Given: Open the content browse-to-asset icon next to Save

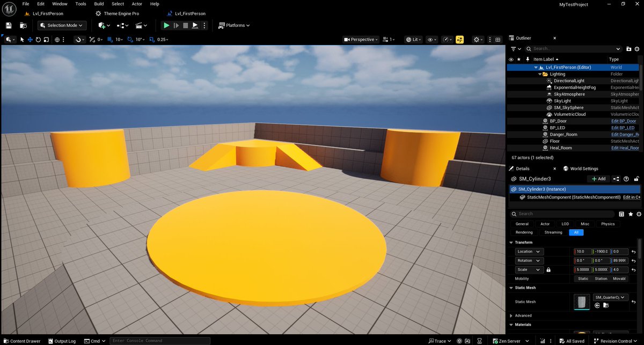Looking at the screenshot, I should click(x=23, y=25).
